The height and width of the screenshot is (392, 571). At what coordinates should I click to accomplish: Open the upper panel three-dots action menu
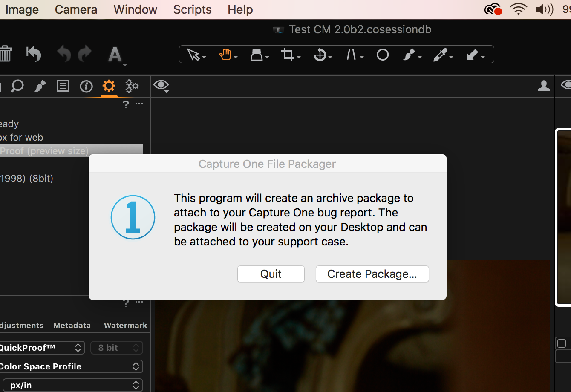point(139,104)
